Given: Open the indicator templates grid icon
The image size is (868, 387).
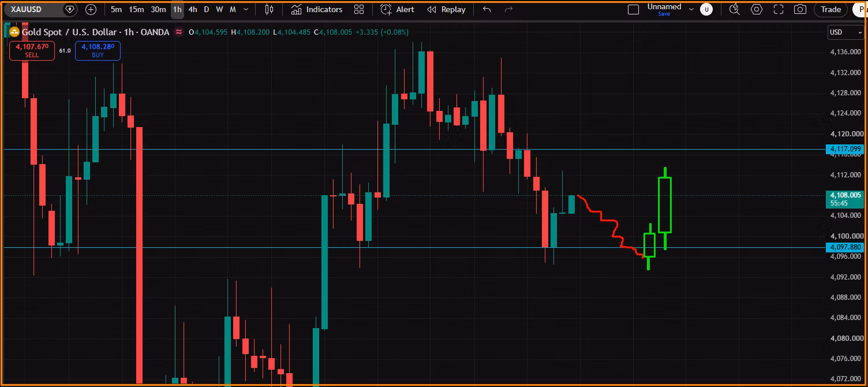Looking at the screenshot, I should coord(359,9).
